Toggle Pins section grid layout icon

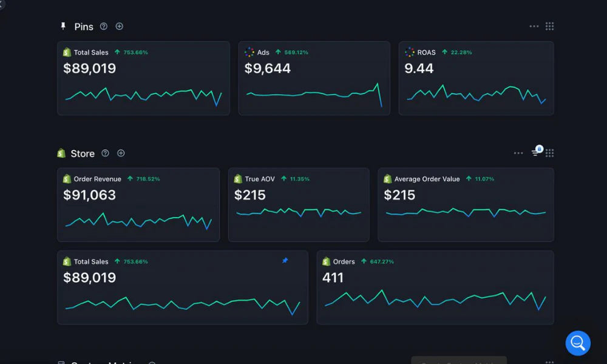549,26
